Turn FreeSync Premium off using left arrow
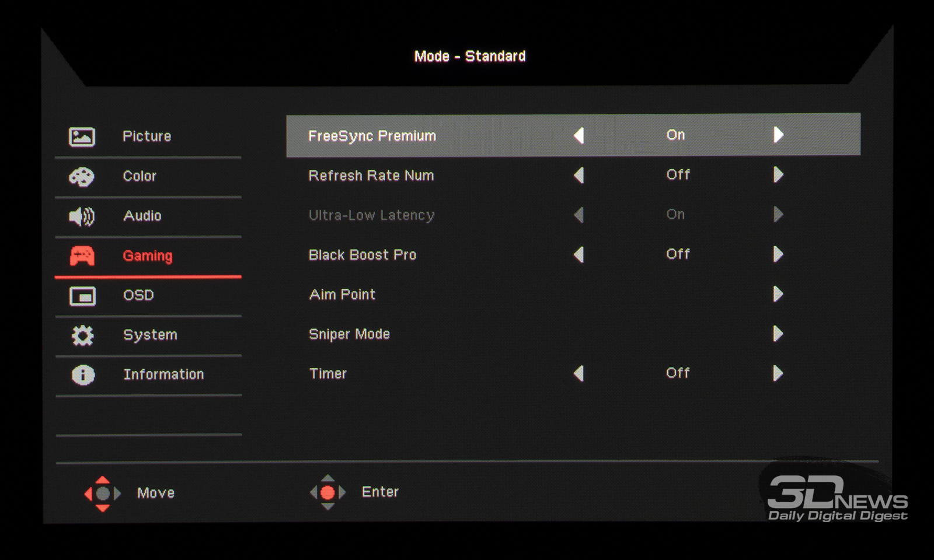 pos(578,135)
